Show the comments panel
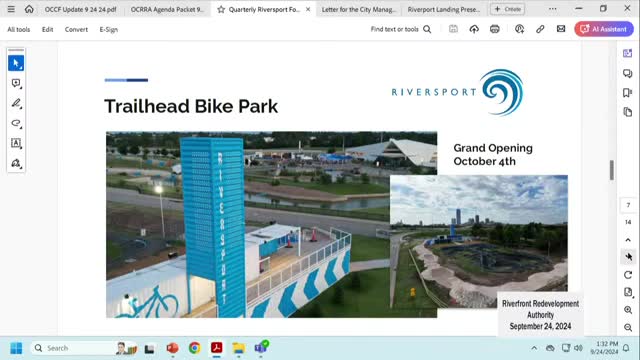Image resolution: width=640 pixels, height=360 pixels. click(628, 73)
